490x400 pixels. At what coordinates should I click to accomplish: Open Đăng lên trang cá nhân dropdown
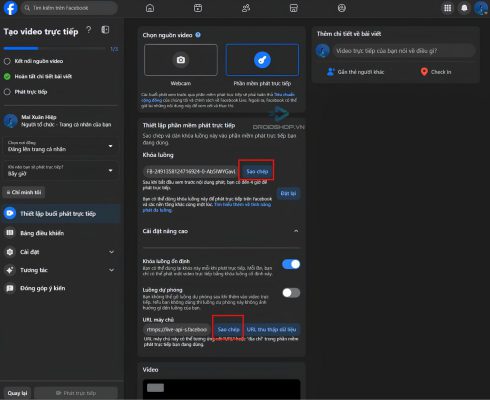pyautogui.click(x=60, y=146)
